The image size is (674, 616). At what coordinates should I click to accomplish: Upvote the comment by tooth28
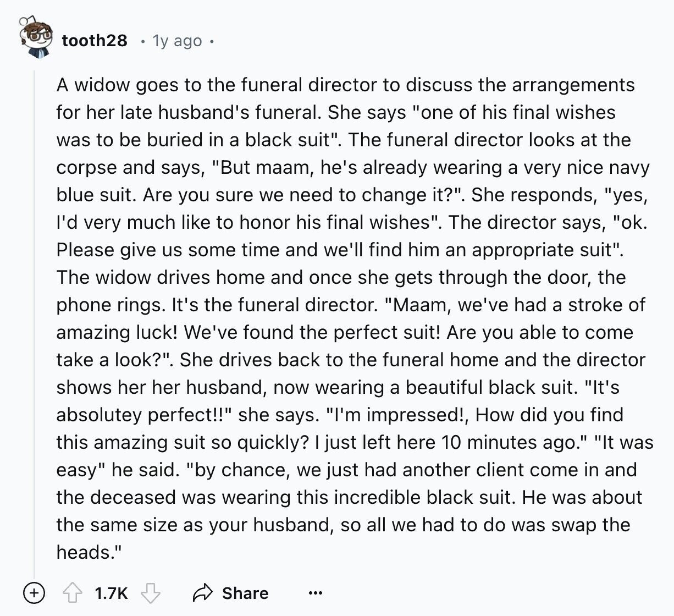71,593
